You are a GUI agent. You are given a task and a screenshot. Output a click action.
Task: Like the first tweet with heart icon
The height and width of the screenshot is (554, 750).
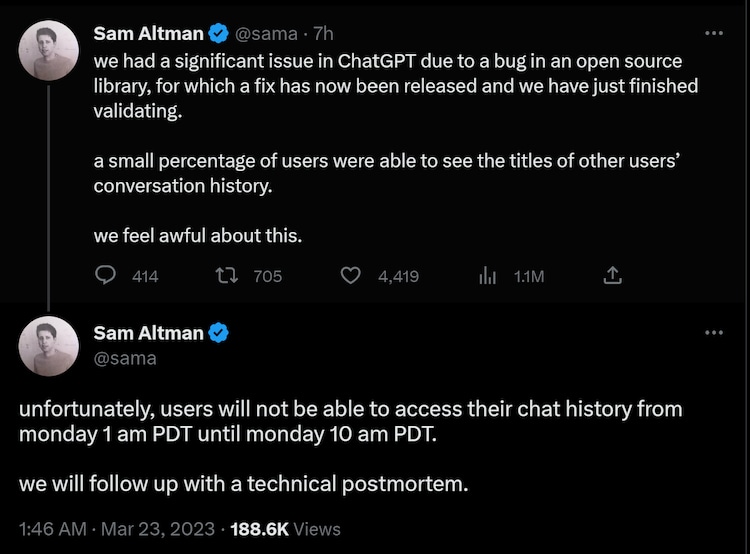pyautogui.click(x=351, y=275)
